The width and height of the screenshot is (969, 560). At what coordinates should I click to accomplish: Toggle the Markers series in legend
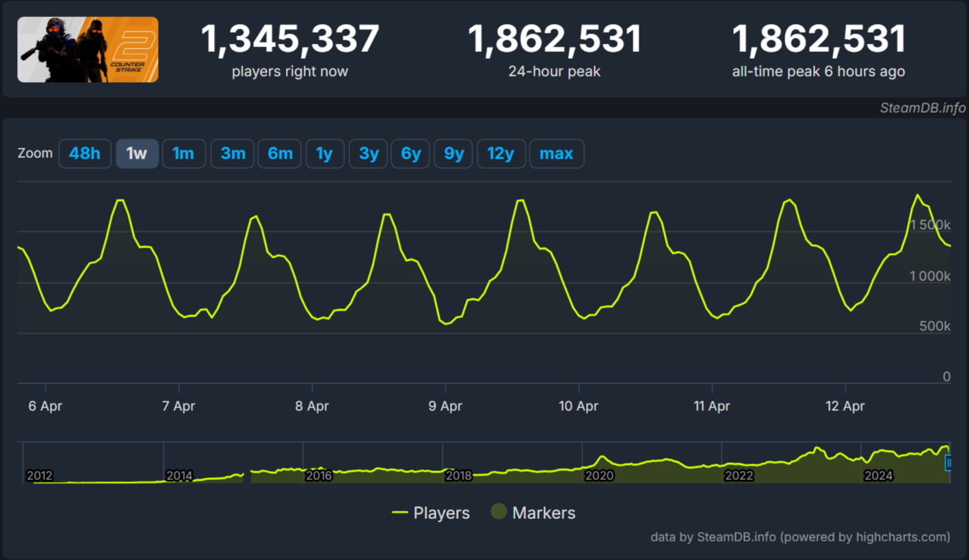coord(533,513)
